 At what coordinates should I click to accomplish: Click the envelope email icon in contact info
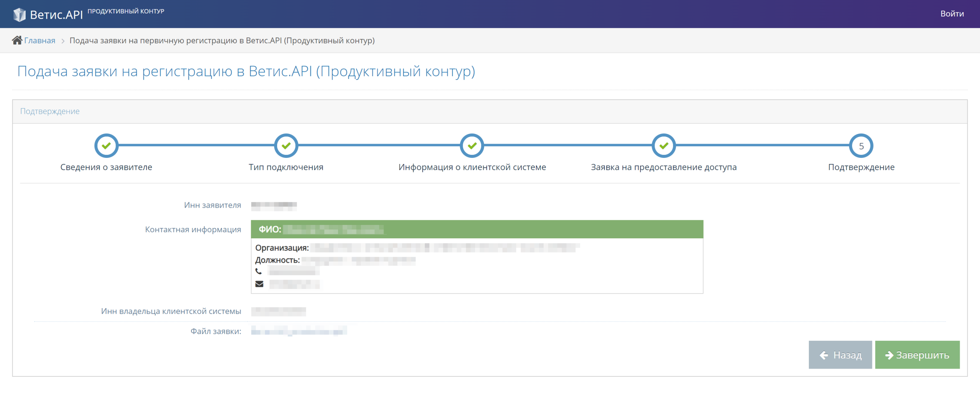coord(259,284)
